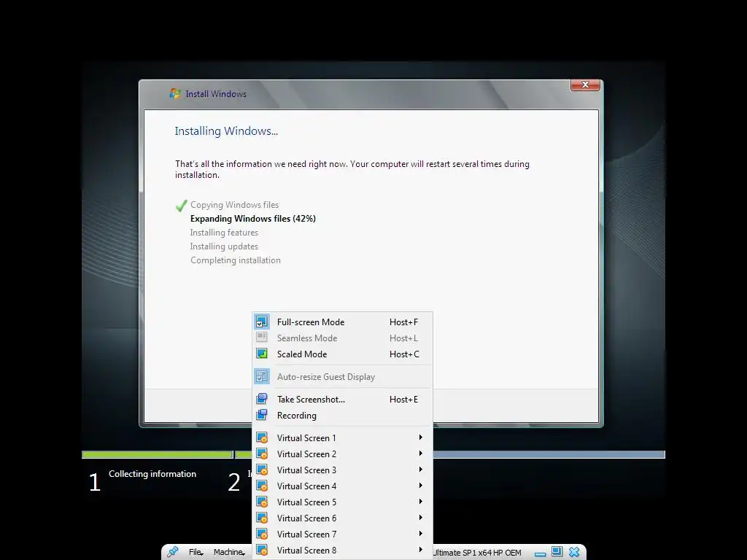Screen dimensions: 747x560
Task: Expand the Virtual Screen 6 submenu arrow
Action: point(420,518)
